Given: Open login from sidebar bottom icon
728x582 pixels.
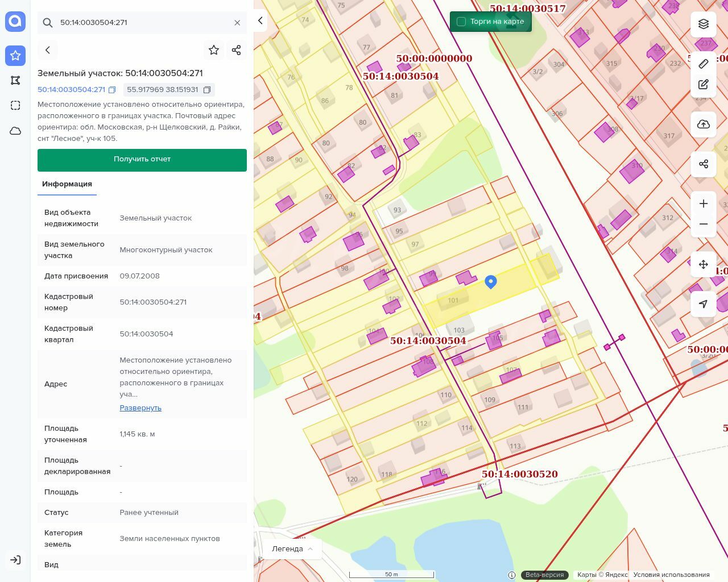Looking at the screenshot, I should point(15,560).
